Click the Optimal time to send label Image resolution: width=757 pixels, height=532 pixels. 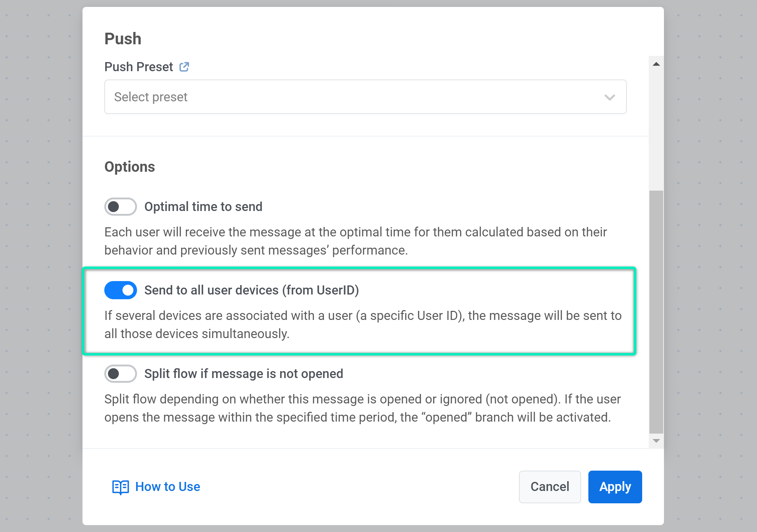tap(203, 207)
